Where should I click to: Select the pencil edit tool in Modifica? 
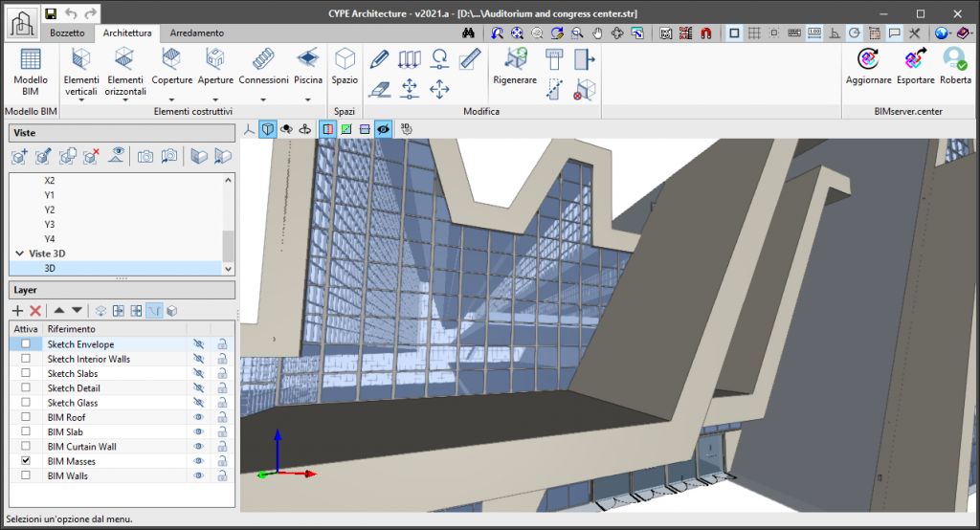click(379, 58)
